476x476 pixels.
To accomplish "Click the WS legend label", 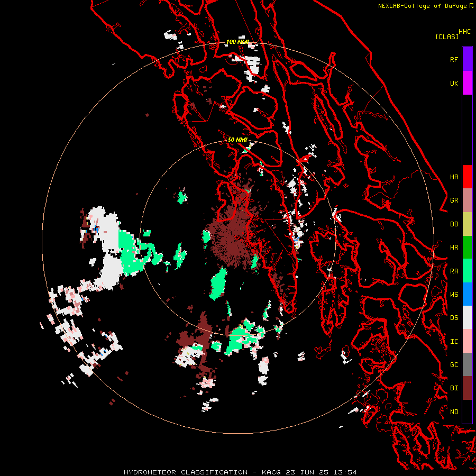I will [454, 295].
